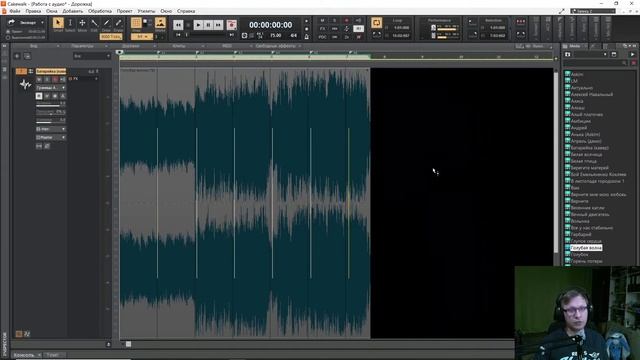Image resolution: width=640 pixels, height=360 pixels.
Task: Click global record-arm in the Mix module
Action: click(x=347, y=20)
